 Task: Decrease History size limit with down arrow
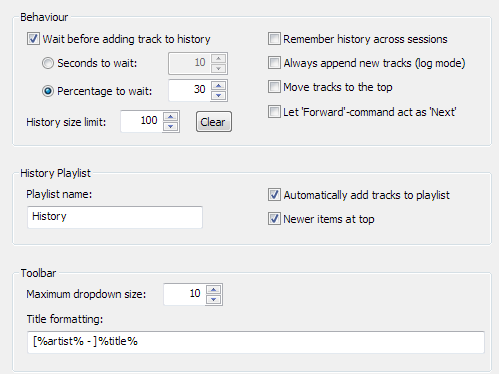[x=171, y=126]
